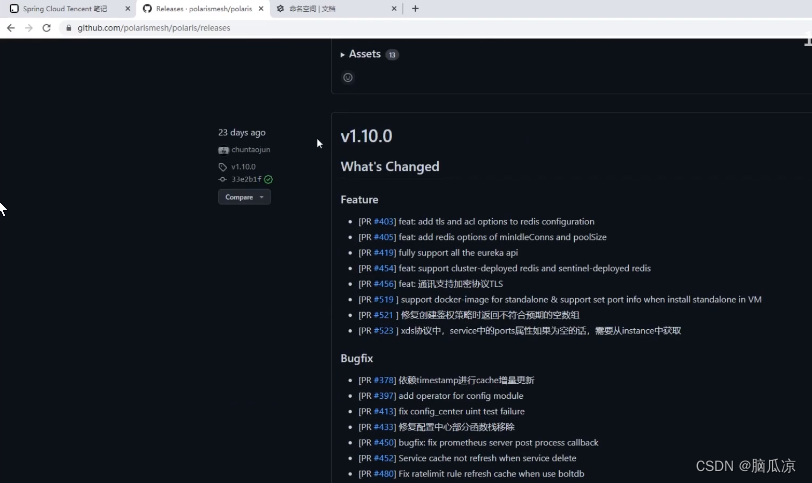Click the browser back arrow
812x483 pixels.
pos(11,28)
